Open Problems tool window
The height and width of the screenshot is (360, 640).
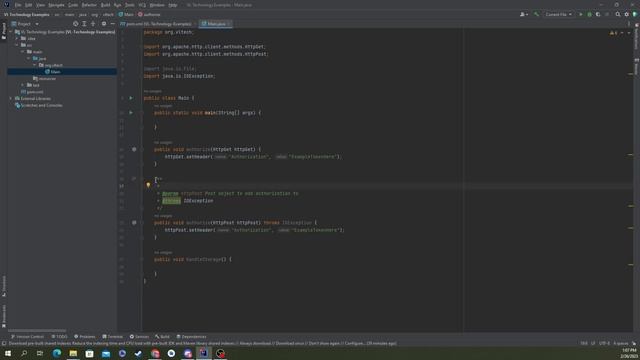pos(84,337)
